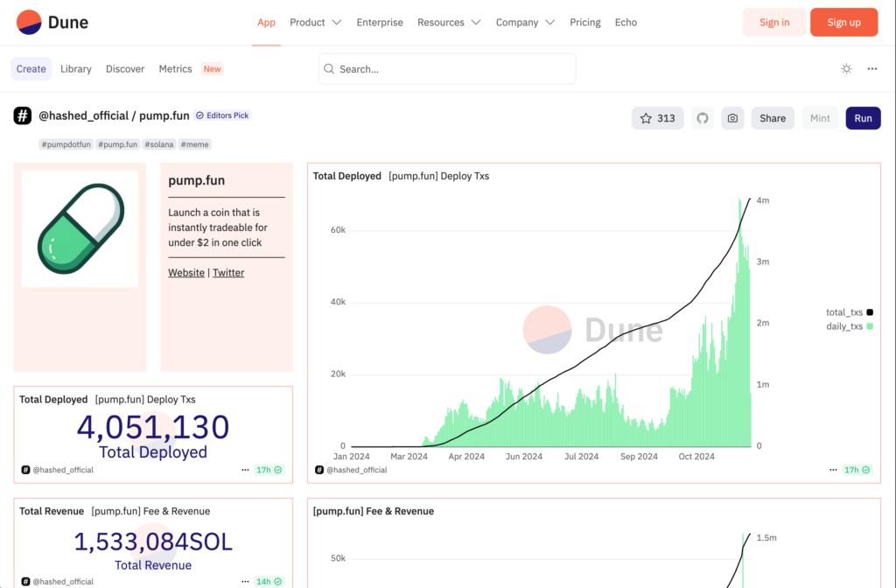Open three-dot menu on Total Revenue card
This screenshot has width=896, height=588.
245,581
